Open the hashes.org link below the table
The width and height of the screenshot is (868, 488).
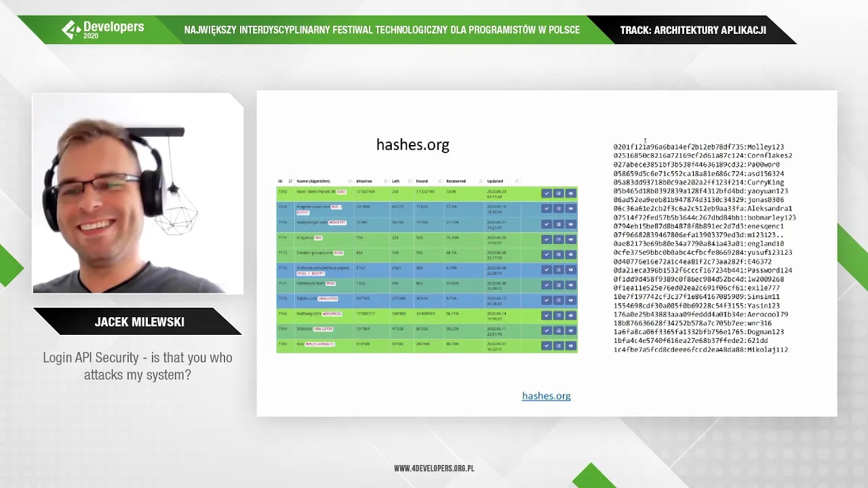pos(546,396)
